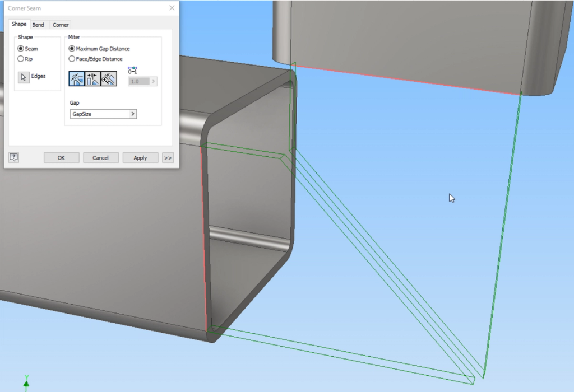
Task: Cancel the Corner Seam dialog
Action: pyautogui.click(x=100, y=157)
